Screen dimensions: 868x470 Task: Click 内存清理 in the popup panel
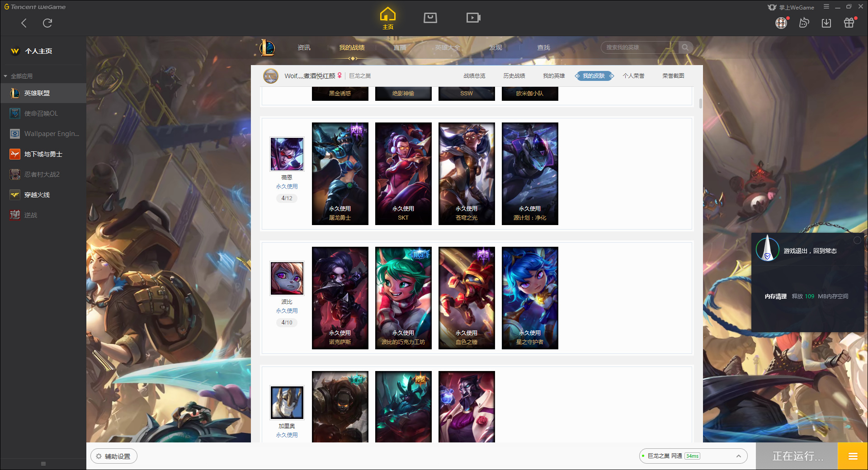click(x=776, y=296)
